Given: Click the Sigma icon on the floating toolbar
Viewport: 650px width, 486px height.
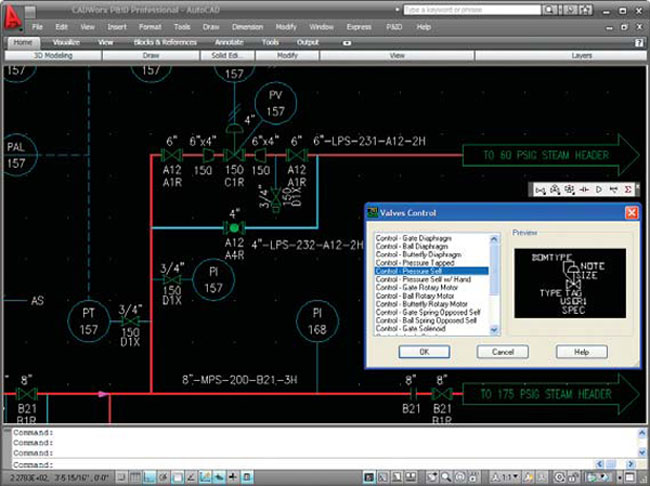Looking at the screenshot, I should [626, 189].
